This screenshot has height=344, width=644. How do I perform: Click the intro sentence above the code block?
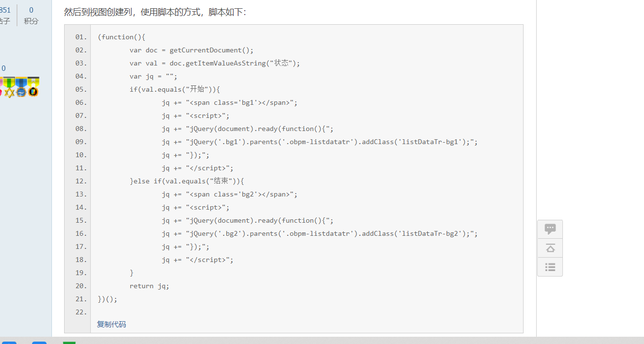point(155,12)
